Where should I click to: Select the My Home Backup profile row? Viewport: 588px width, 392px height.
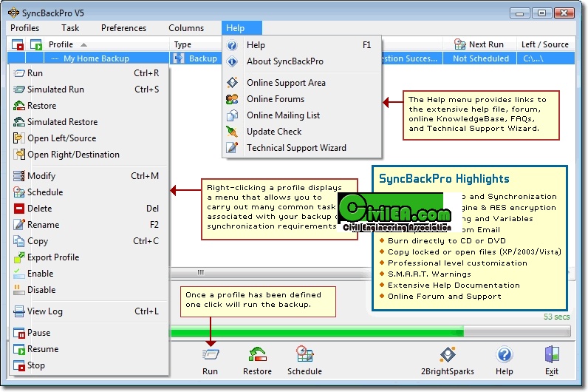96,58
